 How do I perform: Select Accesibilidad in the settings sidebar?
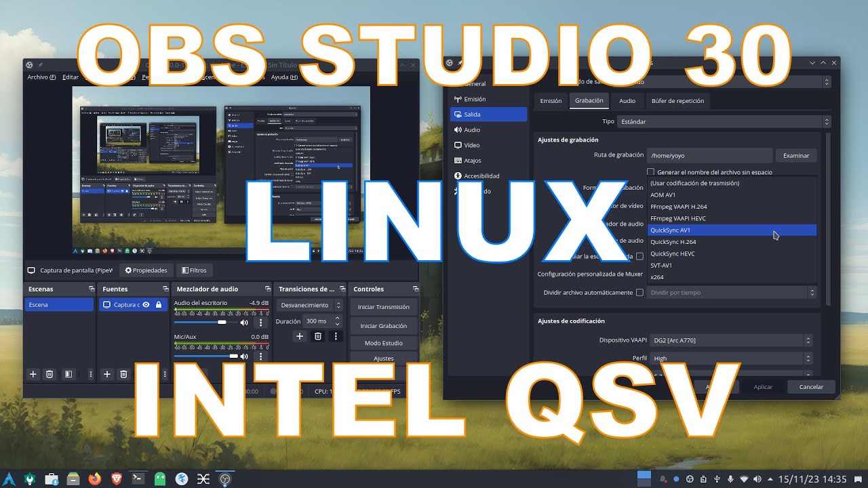pyautogui.click(x=489, y=176)
